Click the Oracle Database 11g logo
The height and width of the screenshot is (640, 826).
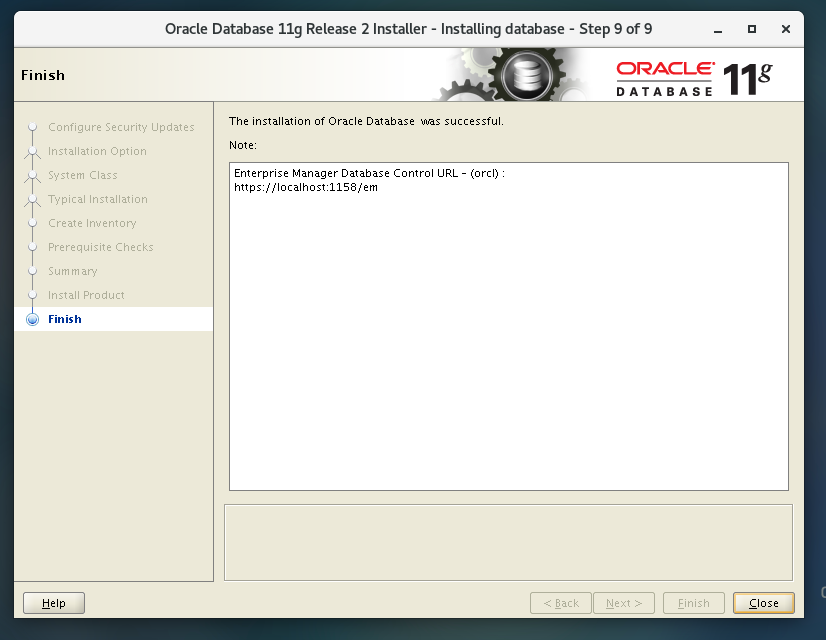694,79
